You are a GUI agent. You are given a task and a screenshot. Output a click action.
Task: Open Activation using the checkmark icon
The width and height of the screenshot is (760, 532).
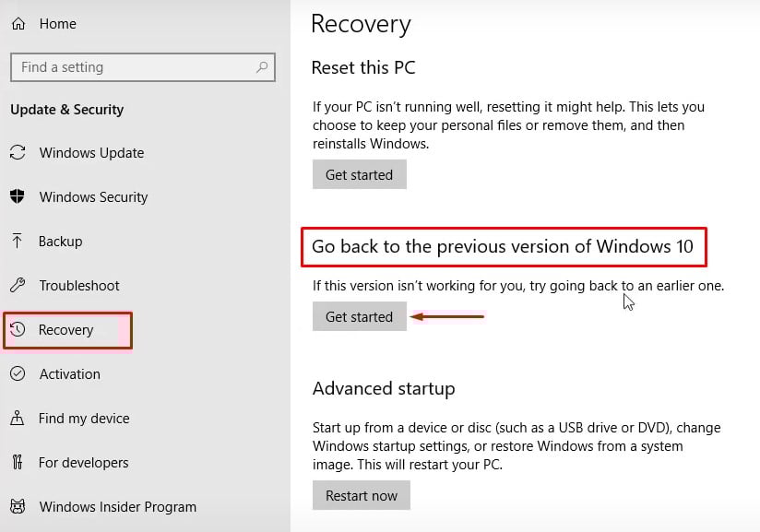18,374
